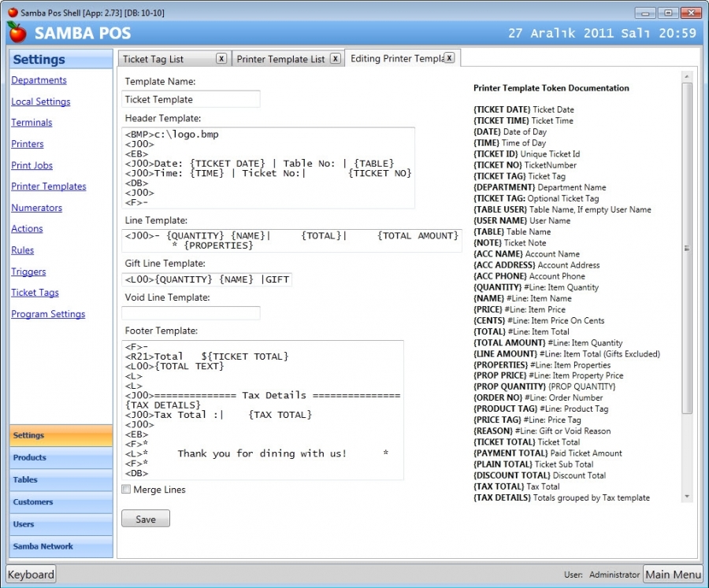
Task: Maximize the Samba Pos Shell window
Action: click(668, 13)
